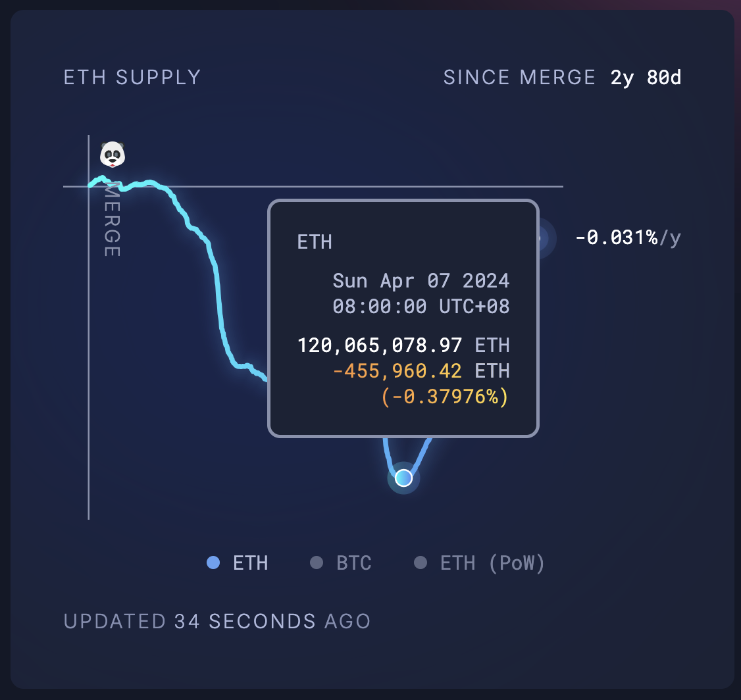
Task: Click the 120,065,078.97 ETH supply value
Action: pyautogui.click(x=403, y=345)
